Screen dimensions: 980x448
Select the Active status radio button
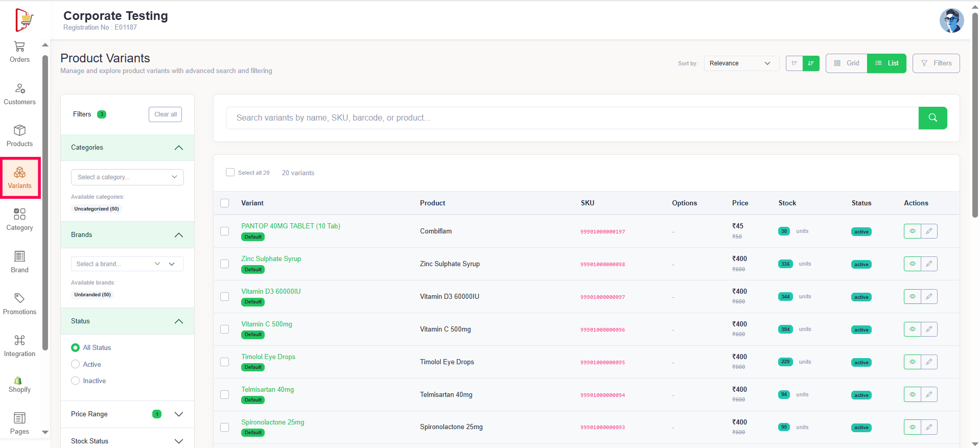[x=76, y=364]
